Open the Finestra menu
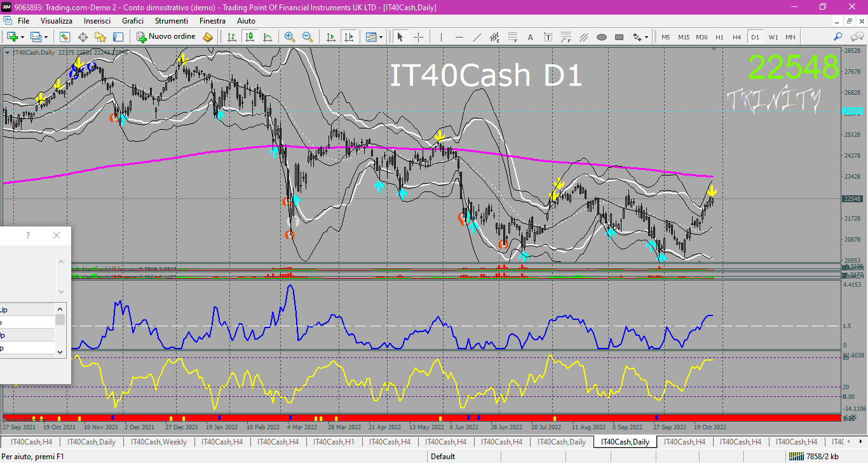Image resolution: width=868 pixels, height=463 pixels. (212, 21)
